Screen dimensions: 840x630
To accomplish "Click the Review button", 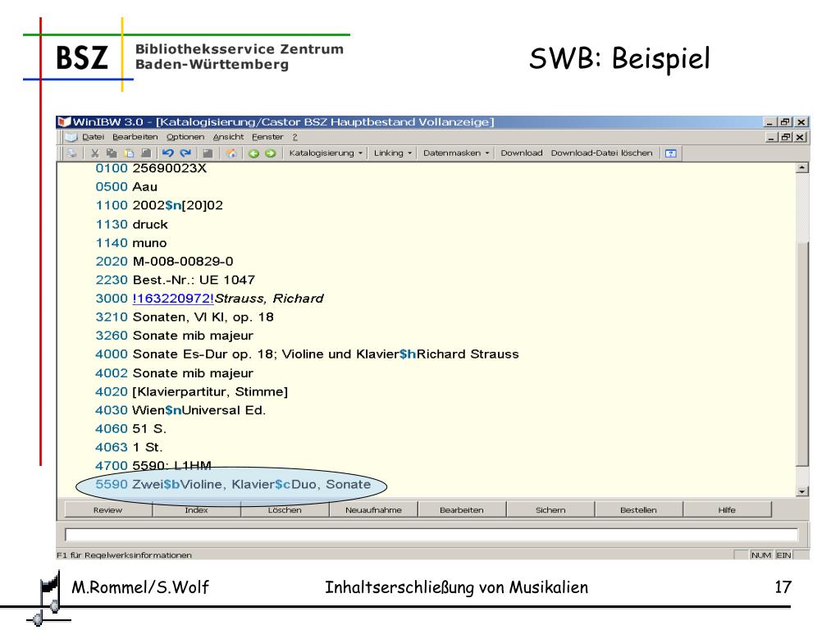I will tap(107, 510).
